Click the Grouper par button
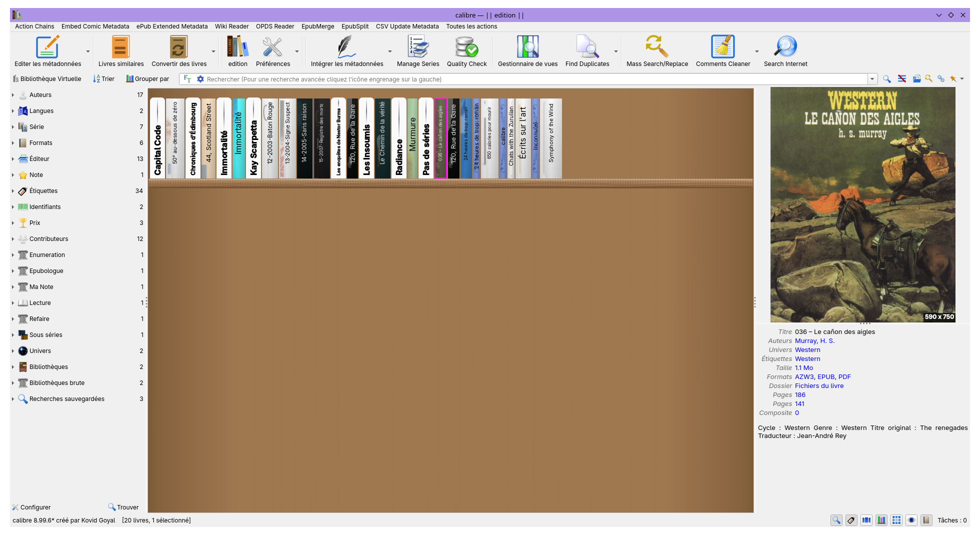The image size is (980, 539). click(147, 79)
